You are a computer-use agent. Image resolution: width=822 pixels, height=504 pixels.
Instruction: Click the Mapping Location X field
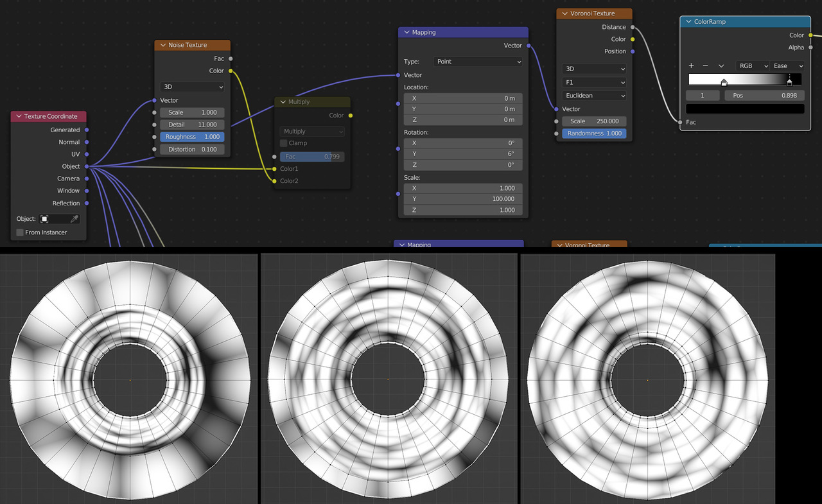[x=463, y=98]
